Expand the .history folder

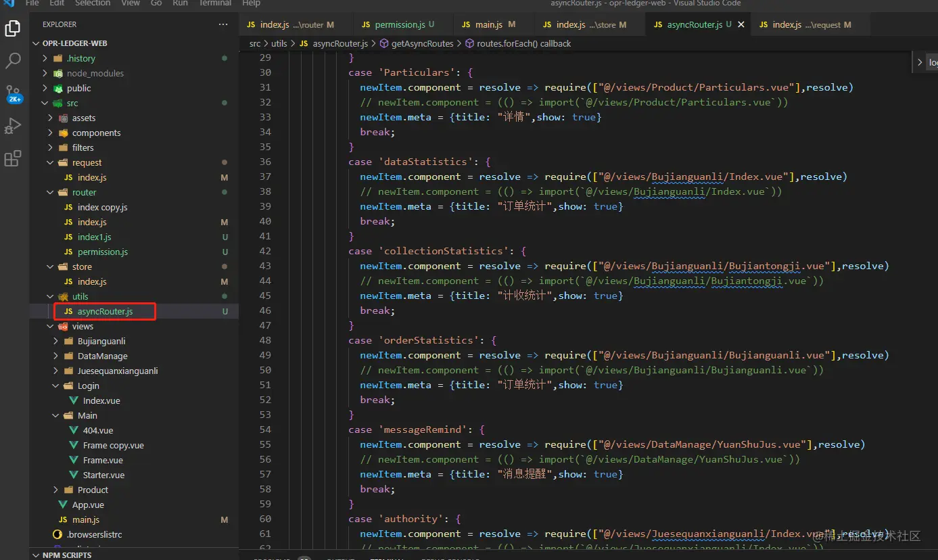(x=134, y=58)
